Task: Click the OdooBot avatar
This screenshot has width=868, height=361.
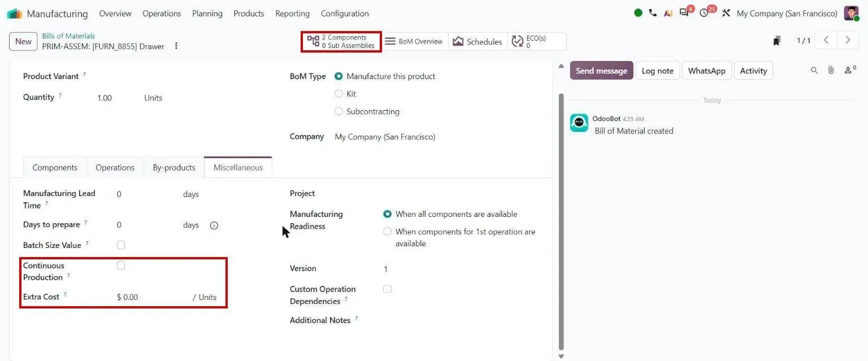Action: point(579,123)
